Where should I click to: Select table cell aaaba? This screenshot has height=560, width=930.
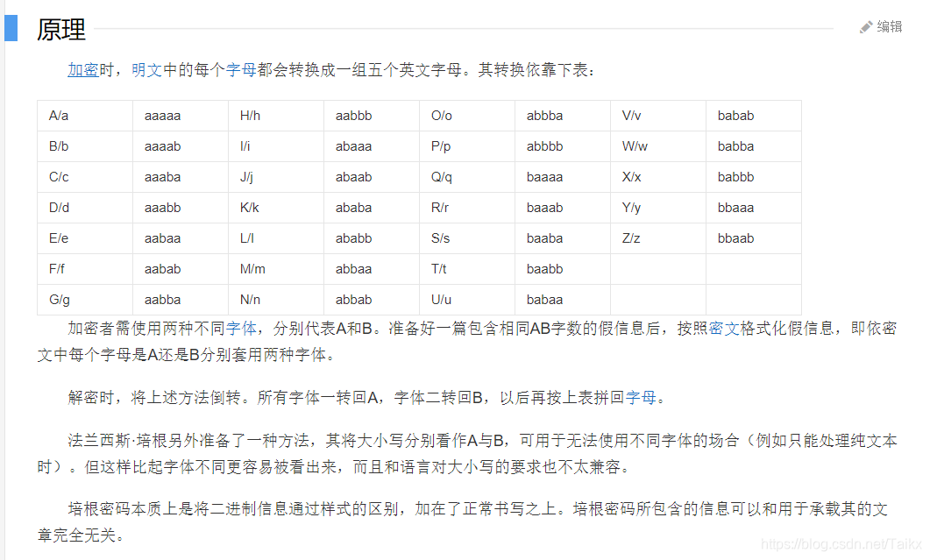point(181,177)
